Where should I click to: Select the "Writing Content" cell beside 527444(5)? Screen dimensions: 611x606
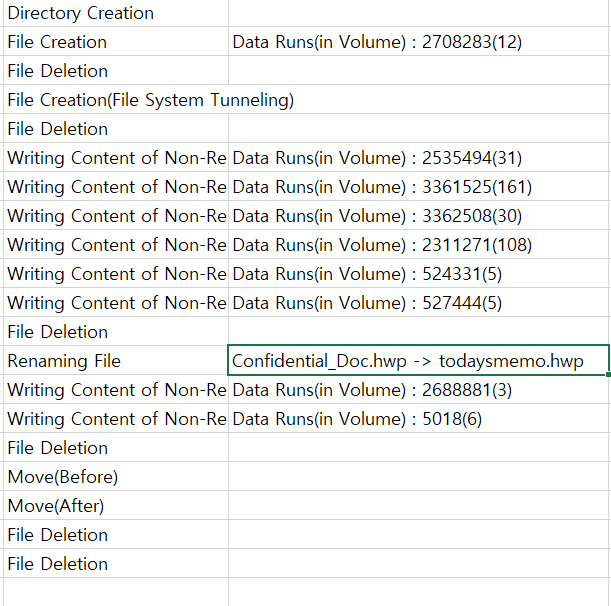click(116, 302)
